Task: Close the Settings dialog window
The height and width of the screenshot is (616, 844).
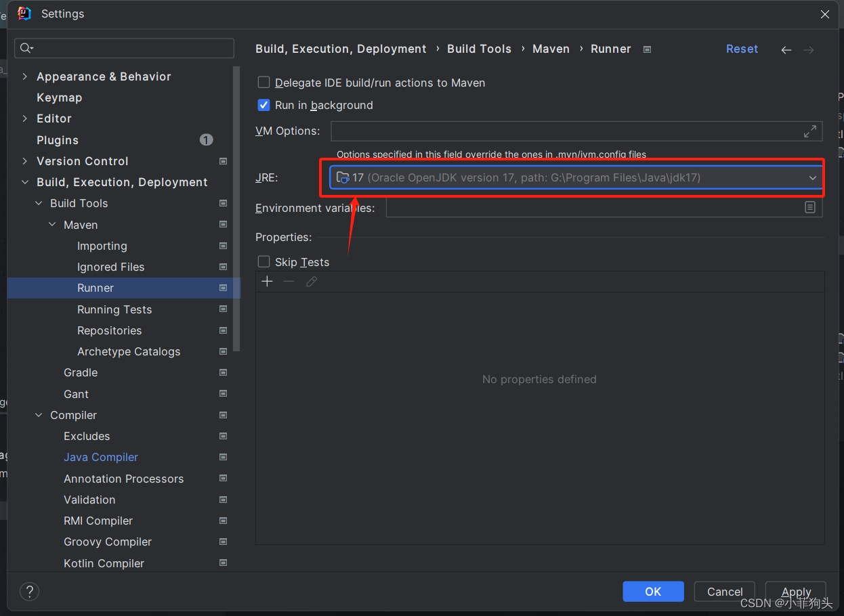Action: click(825, 14)
